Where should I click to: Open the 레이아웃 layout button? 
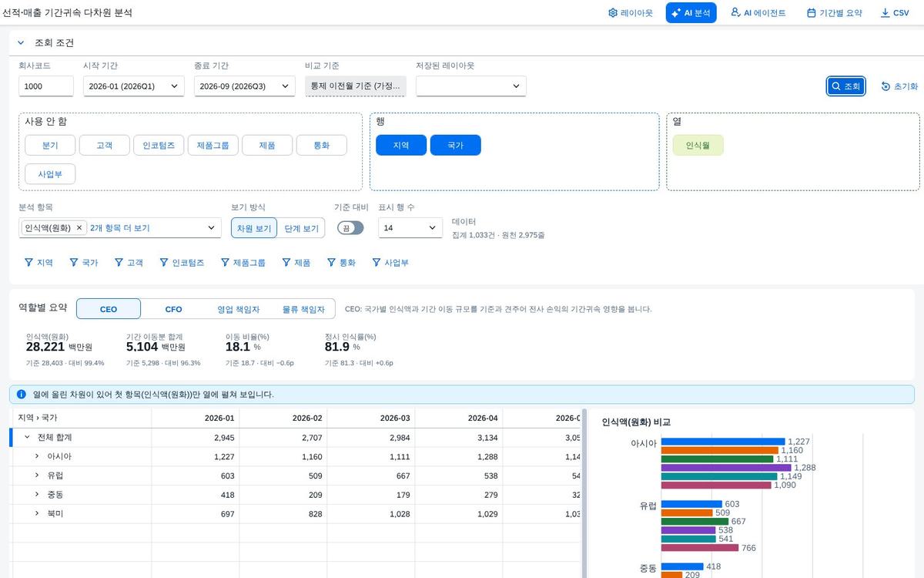pos(631,13)
